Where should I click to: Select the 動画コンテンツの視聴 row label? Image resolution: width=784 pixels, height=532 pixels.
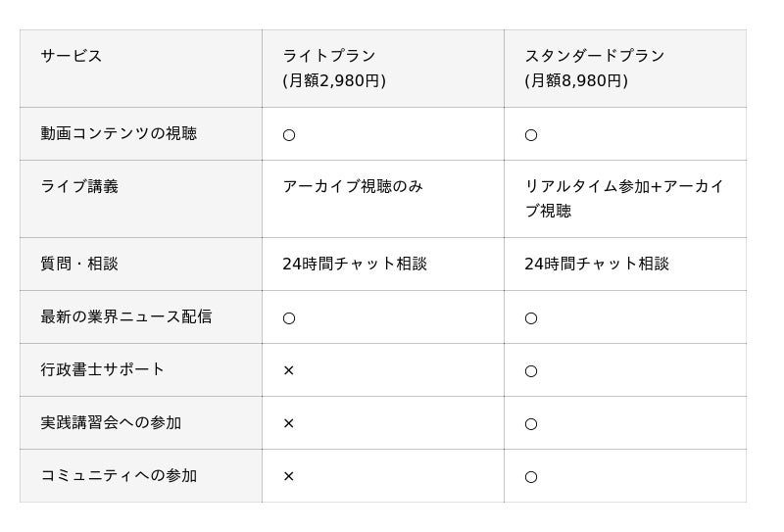119,133
